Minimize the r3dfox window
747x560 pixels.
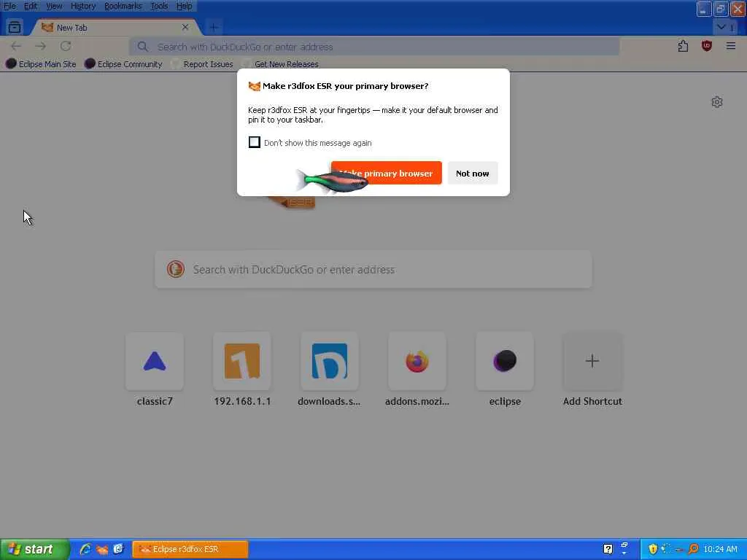click(703, 9)
